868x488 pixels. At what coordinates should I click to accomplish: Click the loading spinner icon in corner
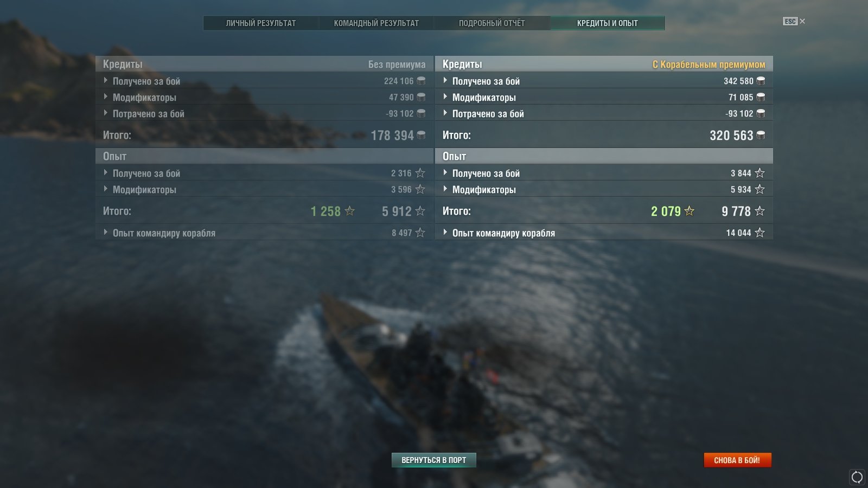click(x=857, y=477)
